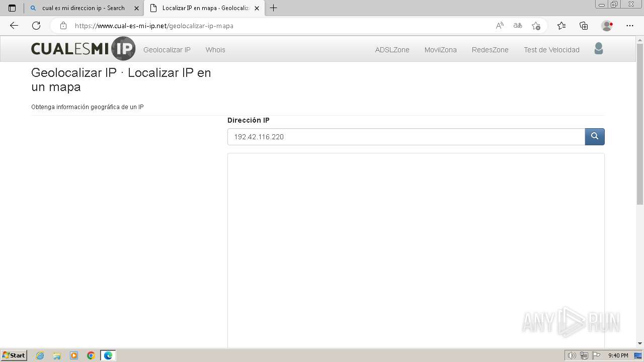Visit the ADSLZone link

coord(392,50)
